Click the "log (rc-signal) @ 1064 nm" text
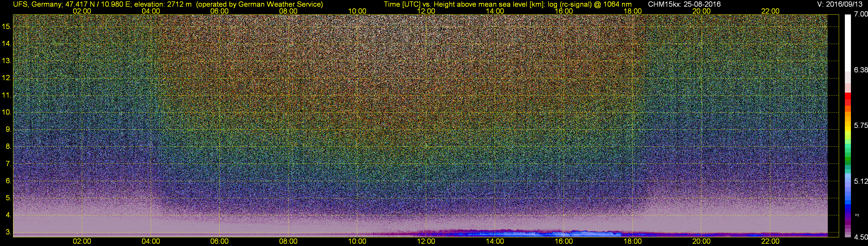This screenshot has height=246, width=868. tap(590, 4)
